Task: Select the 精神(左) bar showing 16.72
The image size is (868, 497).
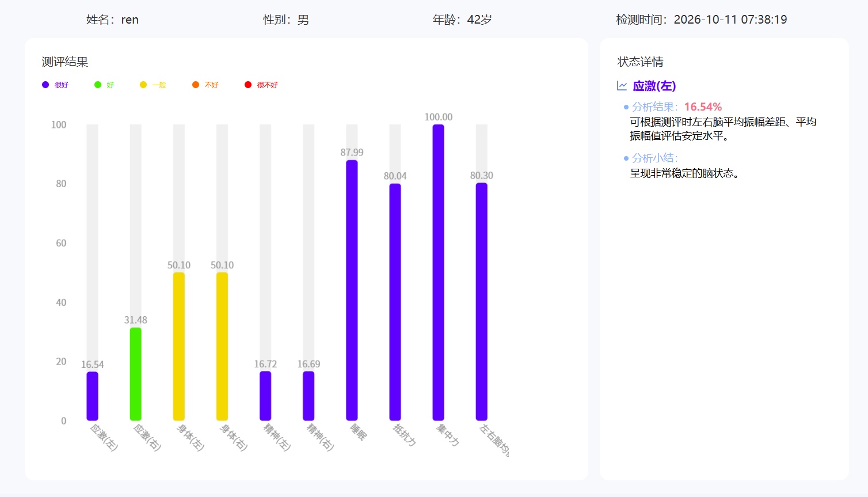Action: point(265,396)
